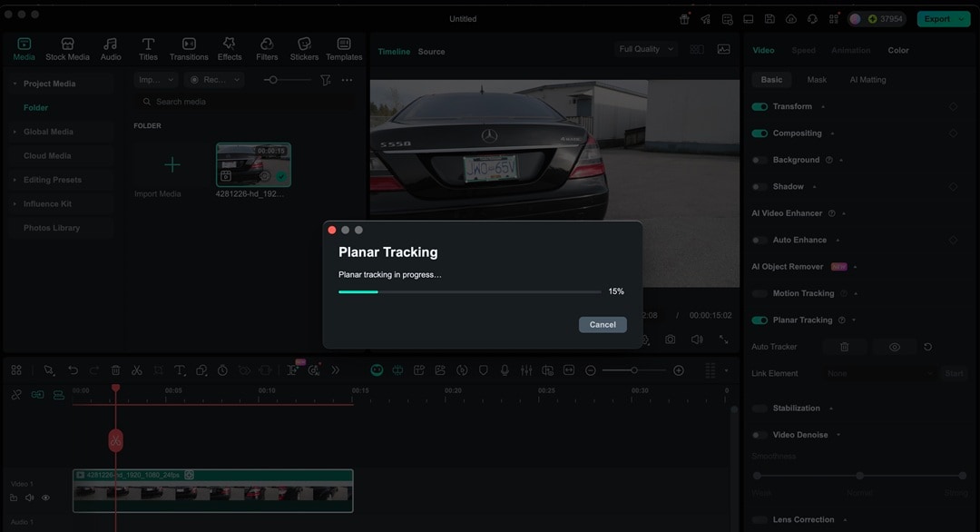Toggle Auto Tracker visibility eye icon
980x532 pixels.
[x=895, y=347]
